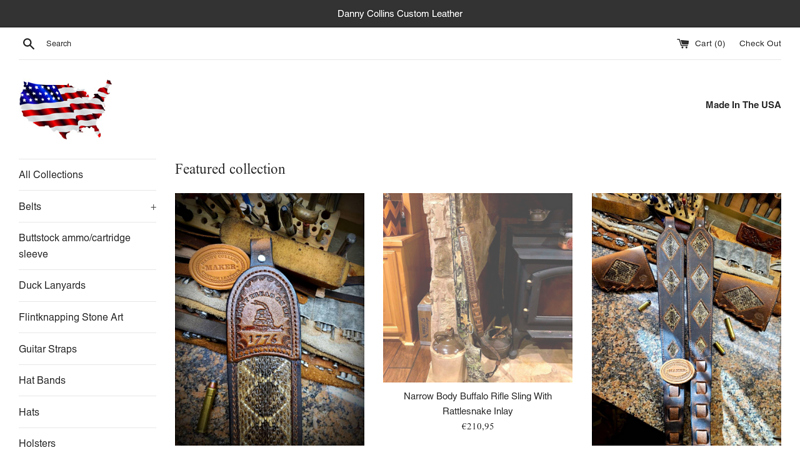This screenshot has height=450, width=800.
Task: Click the USA flag map logo
Action: 65,109
